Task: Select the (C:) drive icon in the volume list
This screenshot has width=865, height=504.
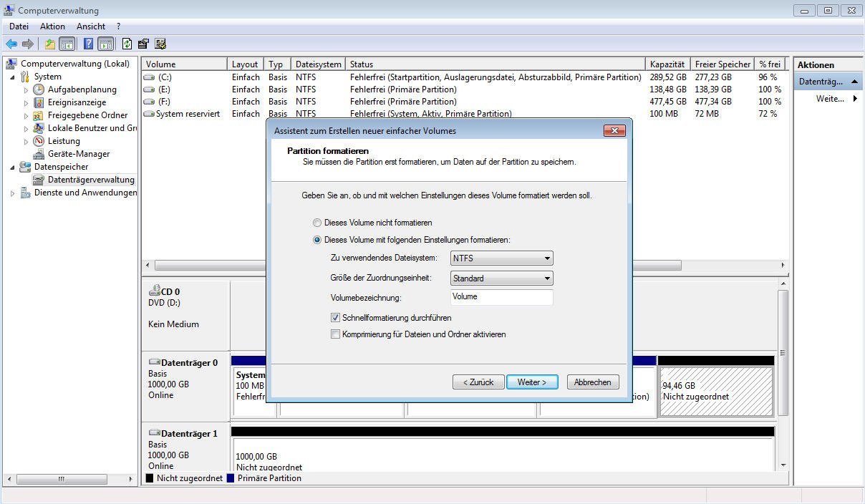Action: click(149, 77)
